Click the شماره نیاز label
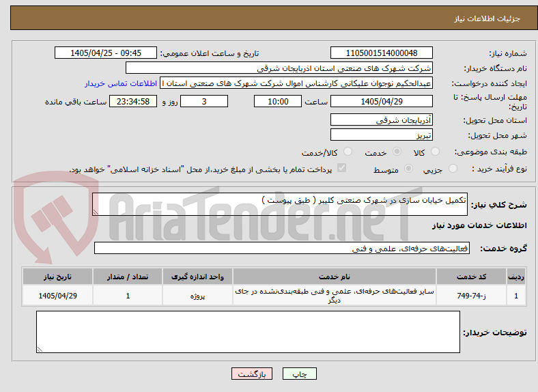The height and width of the screenshot is (392, 538). coord(508,53)
